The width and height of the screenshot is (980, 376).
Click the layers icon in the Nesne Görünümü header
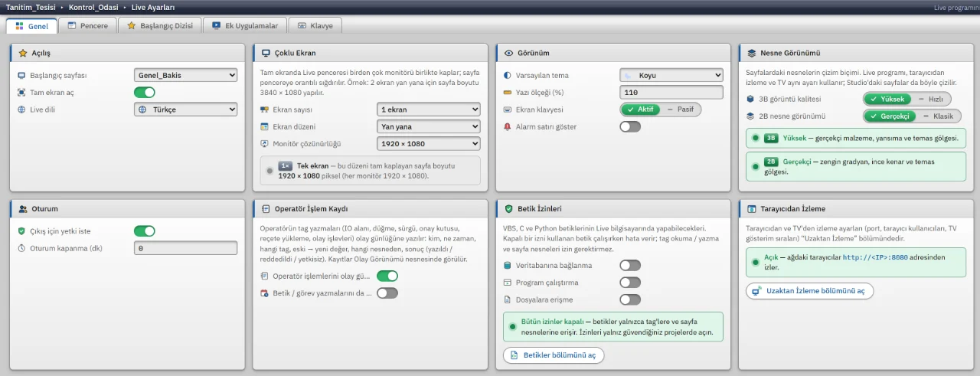pos(752,54)
